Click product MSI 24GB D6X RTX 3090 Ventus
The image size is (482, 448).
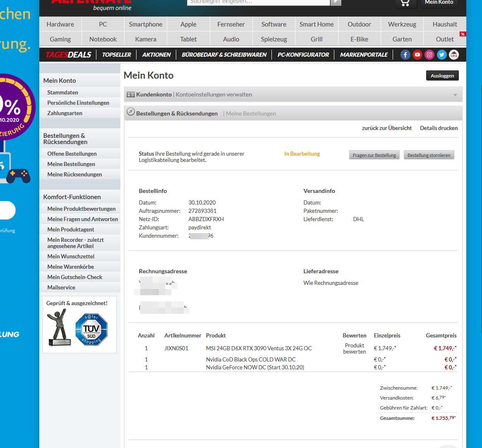[x=259, y=348]
